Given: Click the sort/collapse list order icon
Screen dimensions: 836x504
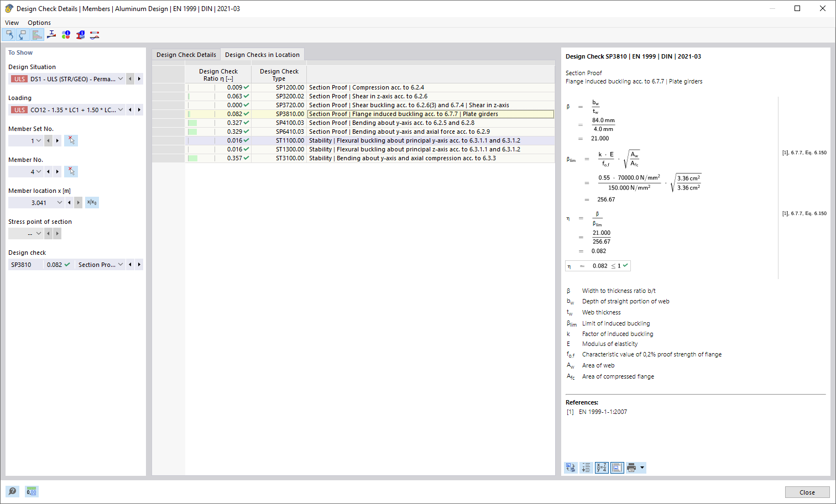Looking at the screenshot, I should pyautogui.click(x=586, y=468).
